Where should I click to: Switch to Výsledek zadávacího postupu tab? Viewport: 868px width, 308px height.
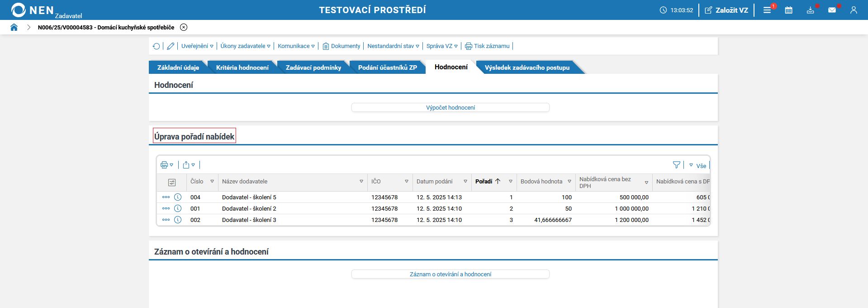pyautogui.click(x=527, y=67)
